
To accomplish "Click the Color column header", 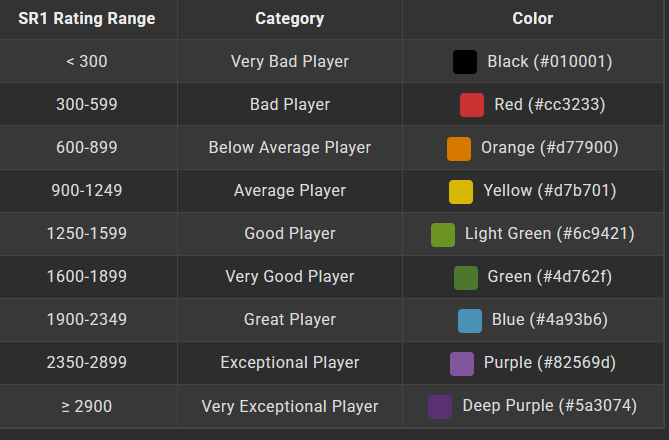I will (532, 19).
